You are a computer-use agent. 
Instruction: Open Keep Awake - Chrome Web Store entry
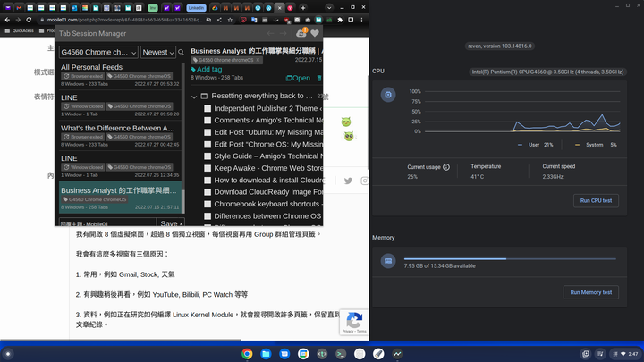[x=264, y=168]
